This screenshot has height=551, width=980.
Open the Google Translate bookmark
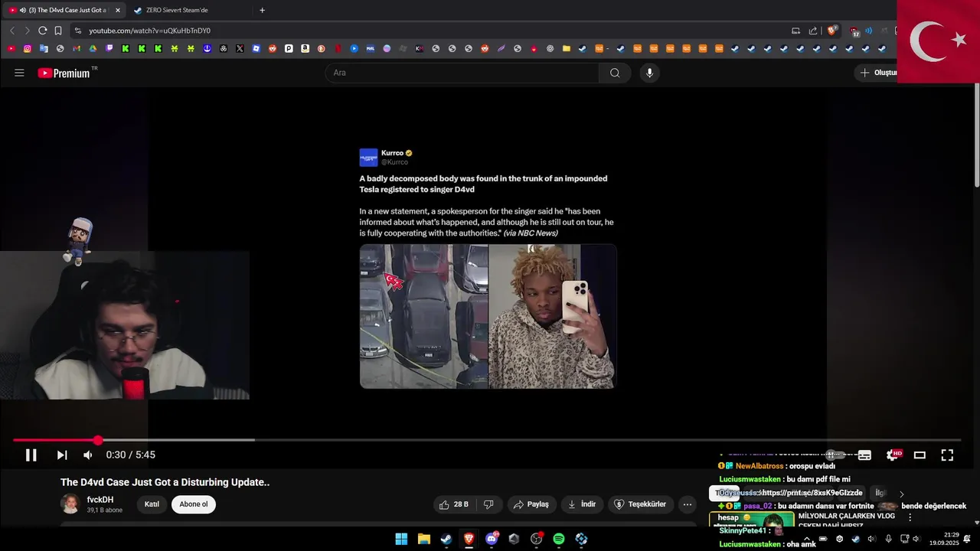[44, 48]
